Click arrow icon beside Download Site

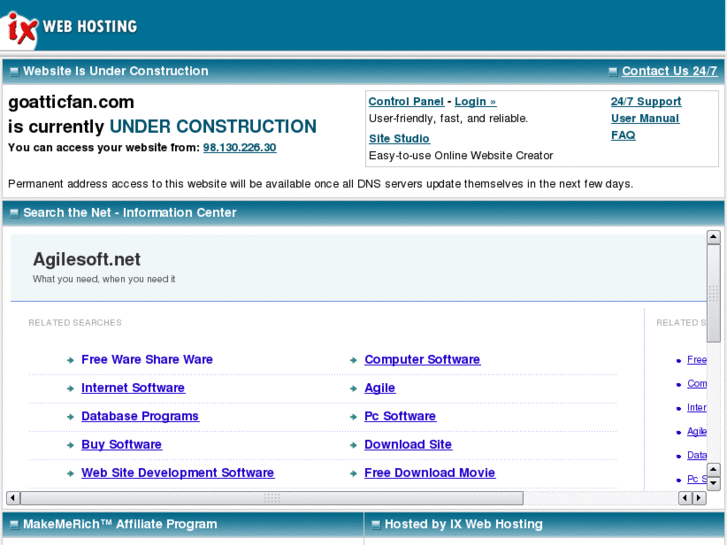click(x=353, y=445)
